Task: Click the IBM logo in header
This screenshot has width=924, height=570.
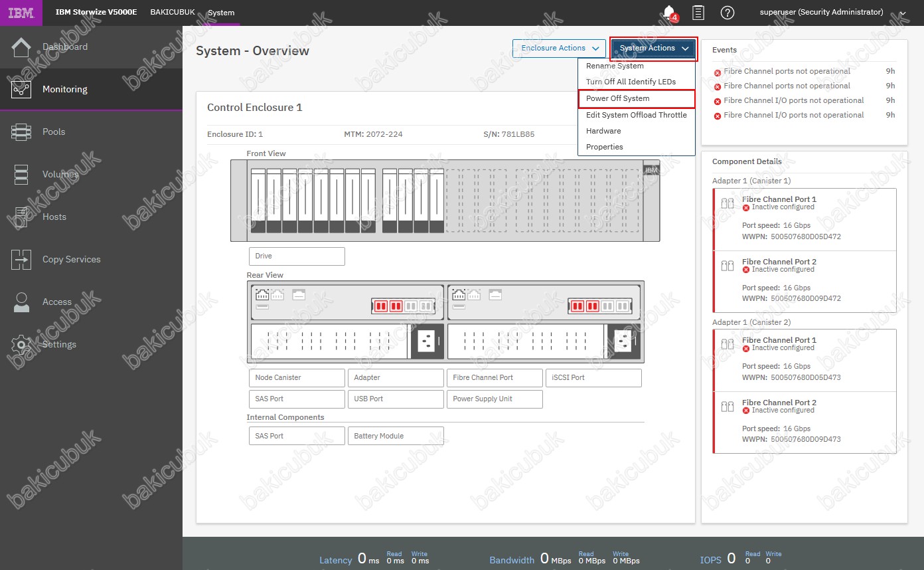Action: click(21, 13)
